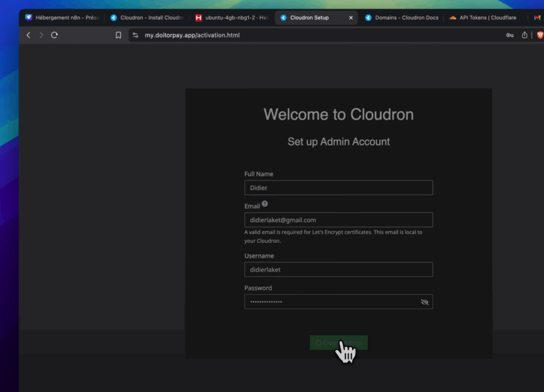Open site settings icon in address bar
The width and height of the screenshot is (544, 392).
coord(135,35)
